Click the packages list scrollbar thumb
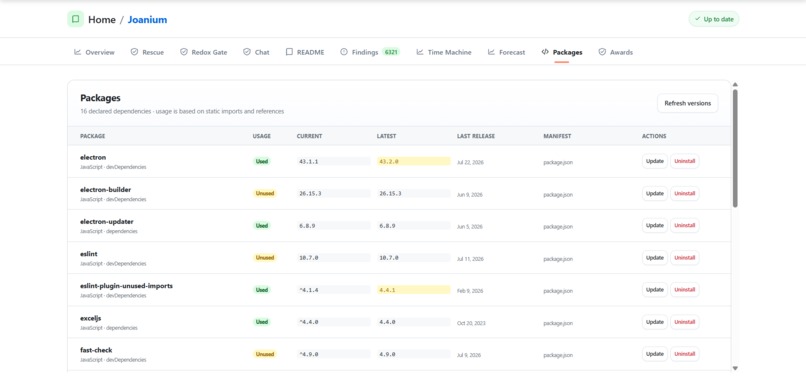 coord(735,148)
